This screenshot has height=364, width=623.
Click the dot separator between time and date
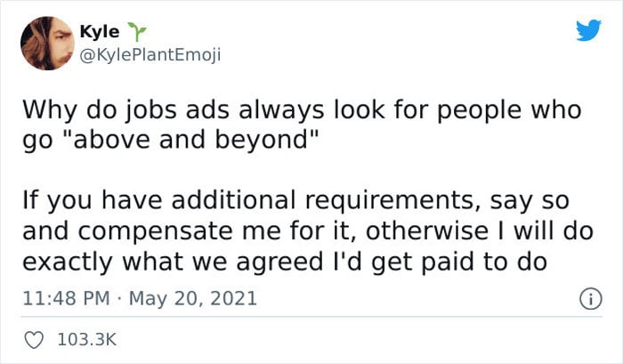(x=119, y=299)
